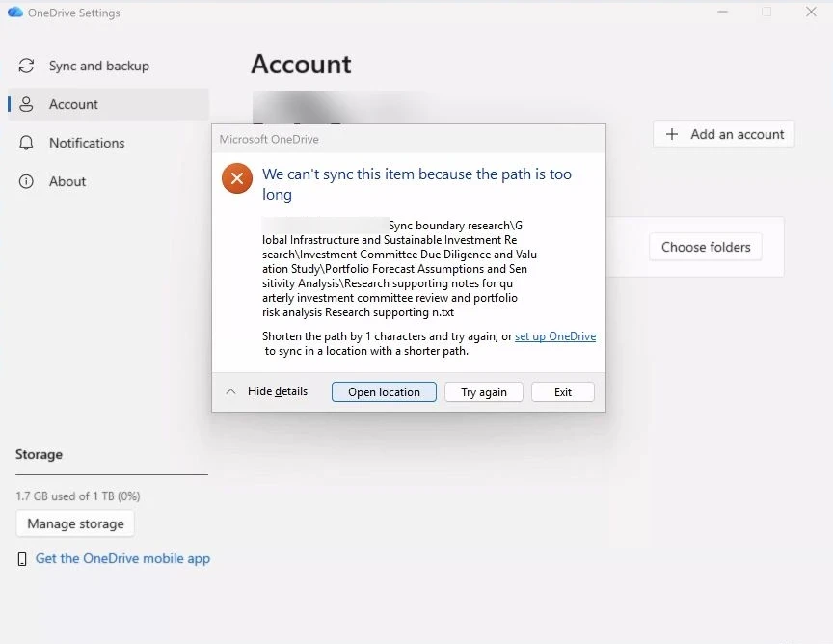
Task: Click Try again in the error dialog
Action: pyautogui.click(x=483, y=392)
